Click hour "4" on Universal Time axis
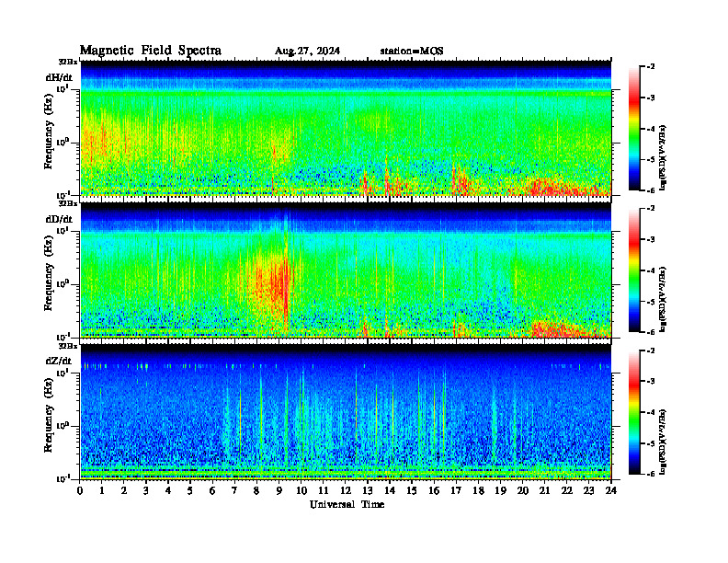The image size is (728, 563). (169, 490)
